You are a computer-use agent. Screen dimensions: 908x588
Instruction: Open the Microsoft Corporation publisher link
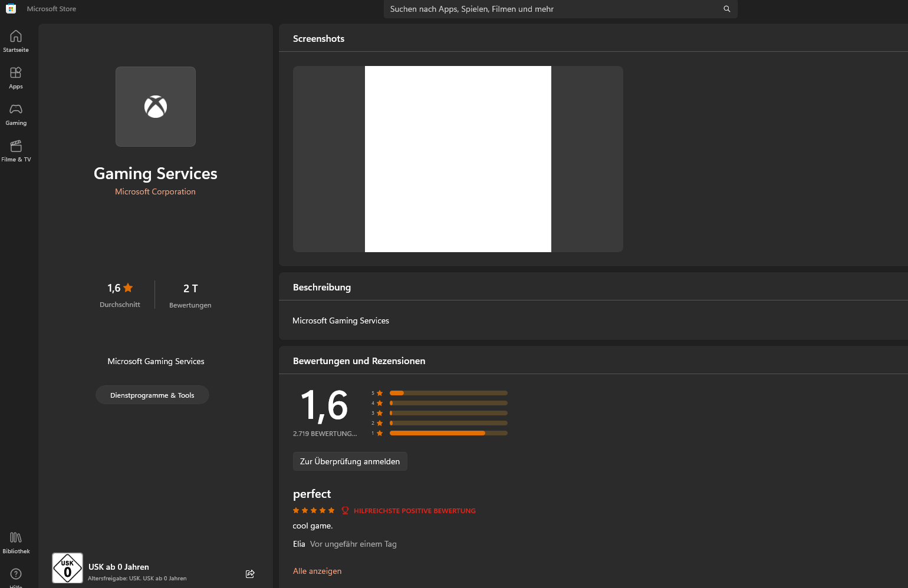[x=155, y=191]
